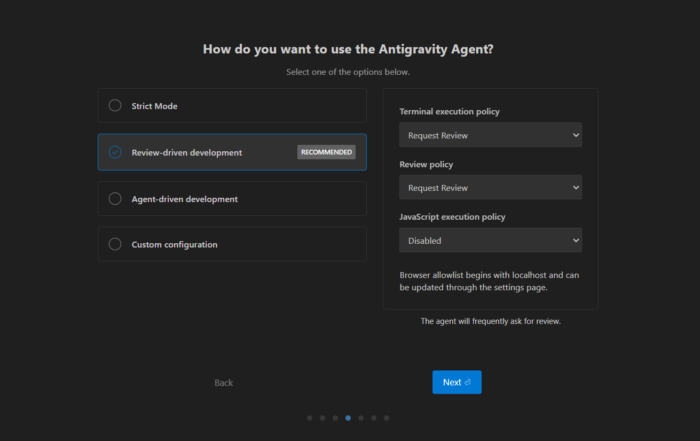
Task: Go to the fifth pagination dot
Action: coord(361,418)
